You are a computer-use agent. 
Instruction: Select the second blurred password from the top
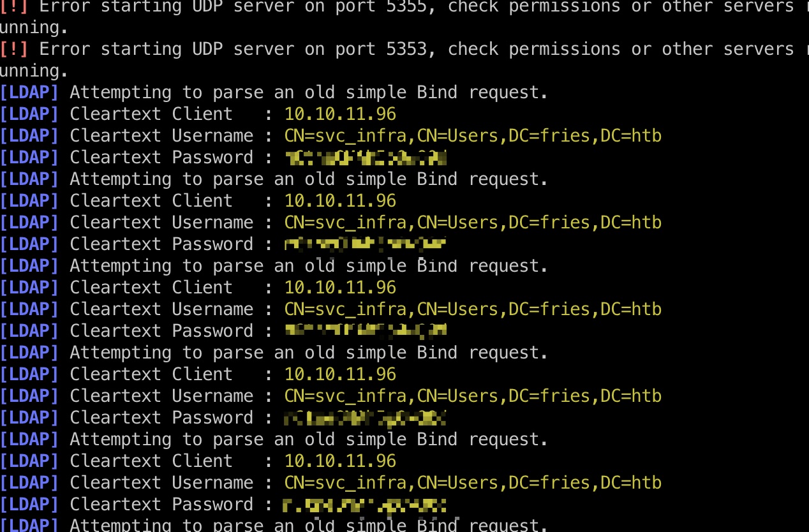(x=366, y=244)
